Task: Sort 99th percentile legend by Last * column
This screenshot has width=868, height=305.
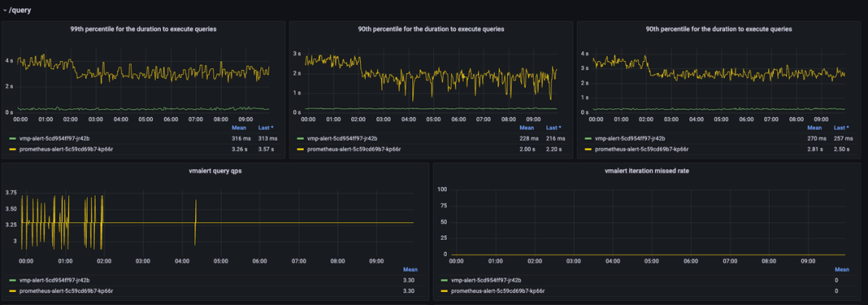Action: (266, 128)
